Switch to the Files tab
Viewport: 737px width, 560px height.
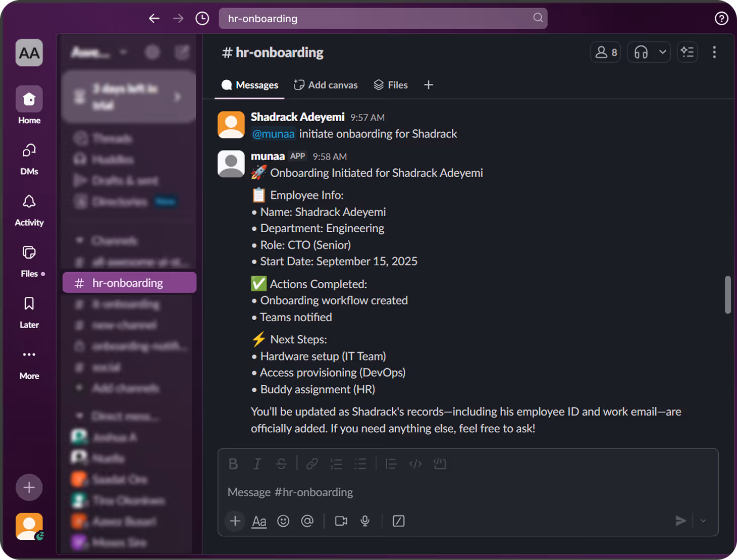pos(391,85)
